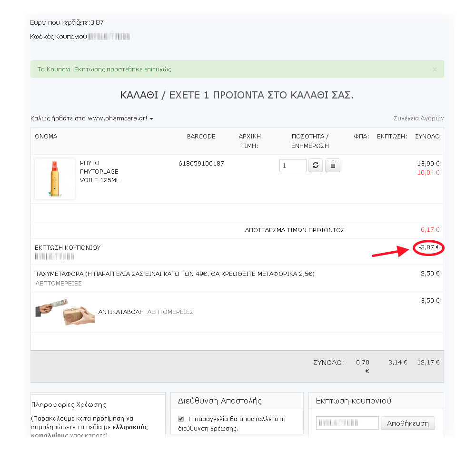
Task: Click the Συνέχεια Αγορών link
Action: pos(418,118)
